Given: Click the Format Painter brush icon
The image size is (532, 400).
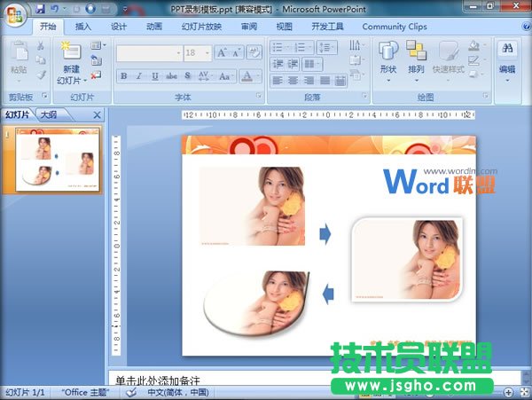Looking at the screenshot, I should coord(41,75).
